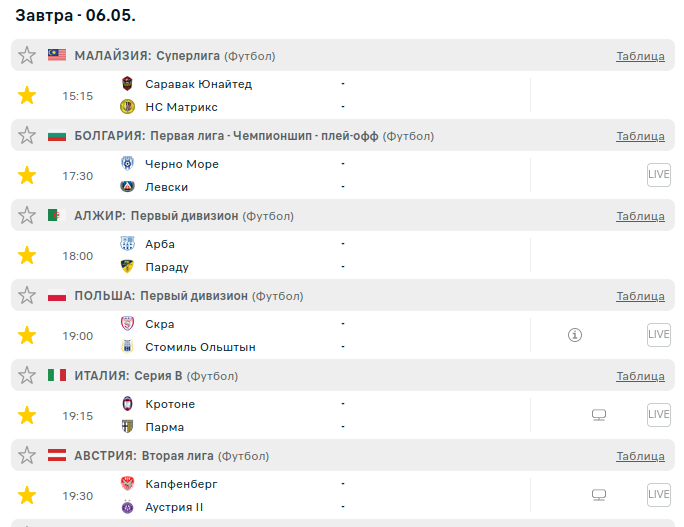This screenshot has width=684, height=527.
Task: Unstar the Арба vs Параду match
Action: pos(27,255)
